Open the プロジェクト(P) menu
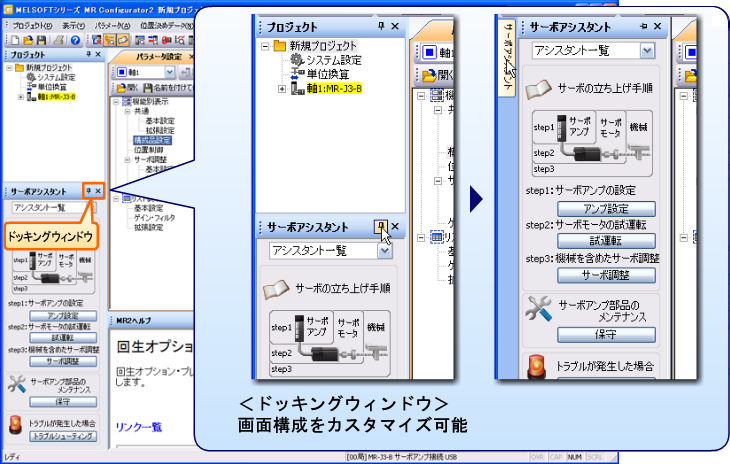This screenshot has height=464, width=730. pos(32,26)
